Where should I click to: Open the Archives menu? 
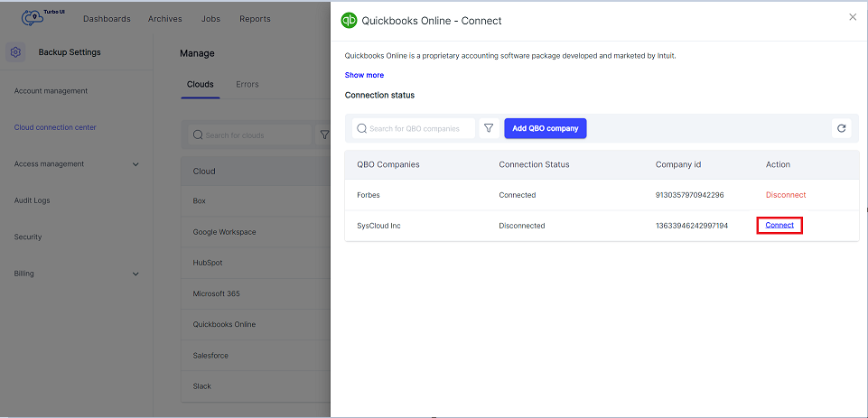(x=165, y=19)
